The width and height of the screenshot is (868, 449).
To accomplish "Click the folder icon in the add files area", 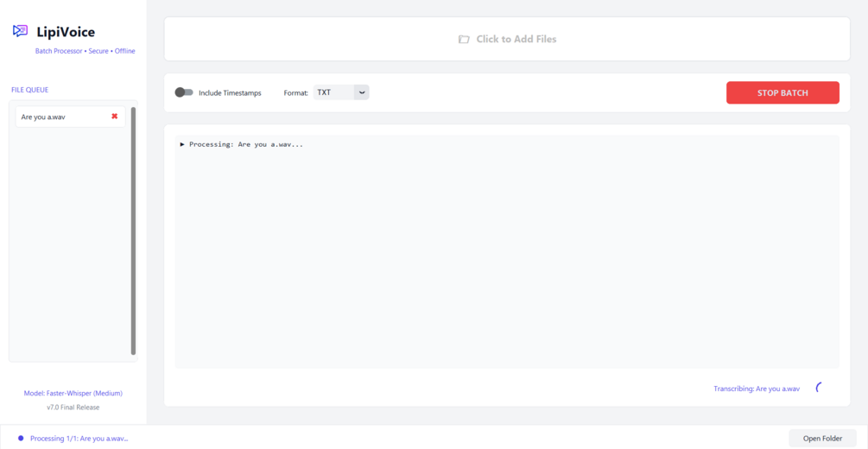I will (x=464, y=40).
